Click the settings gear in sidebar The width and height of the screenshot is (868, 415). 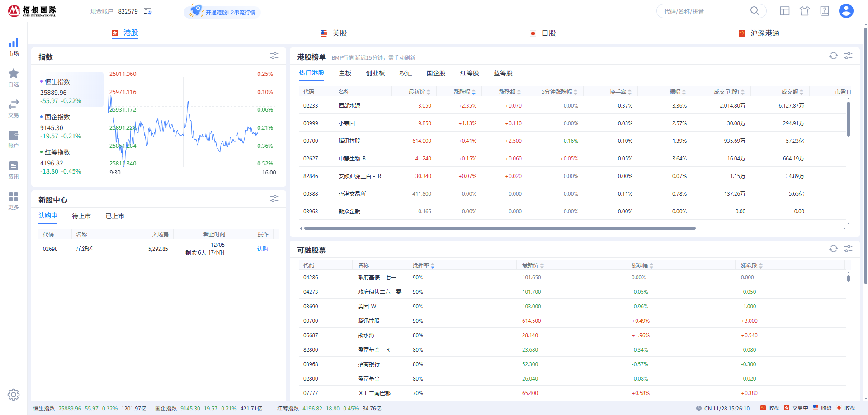[14, 395]
